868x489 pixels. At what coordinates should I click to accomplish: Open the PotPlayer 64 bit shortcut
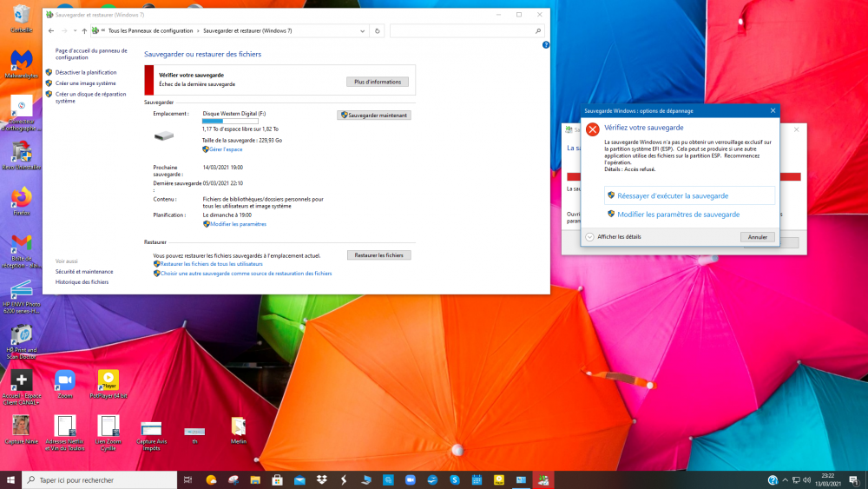(x=108, y=380)
